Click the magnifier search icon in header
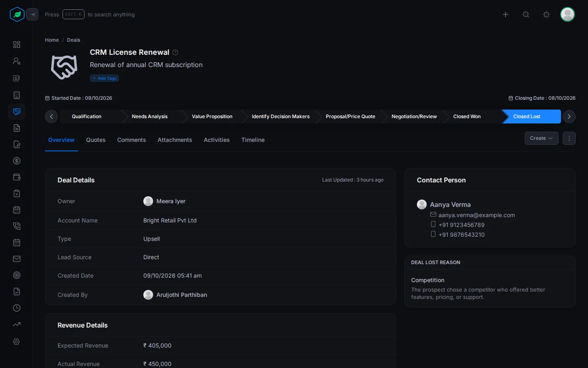 pos(526,14)
